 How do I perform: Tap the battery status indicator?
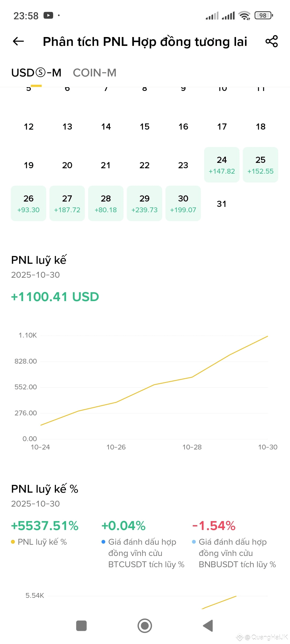pyautogui.click(x=264, y=16)
